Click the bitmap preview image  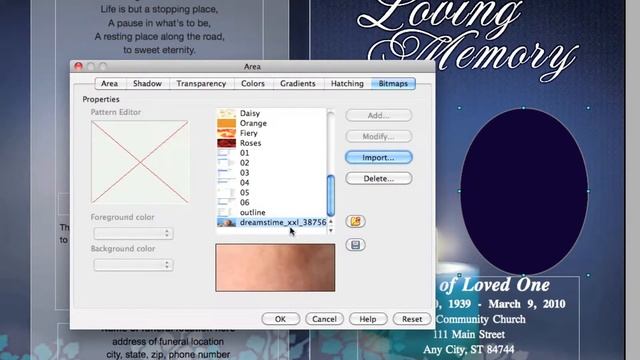pyautogui.click(x=275, y=268)
